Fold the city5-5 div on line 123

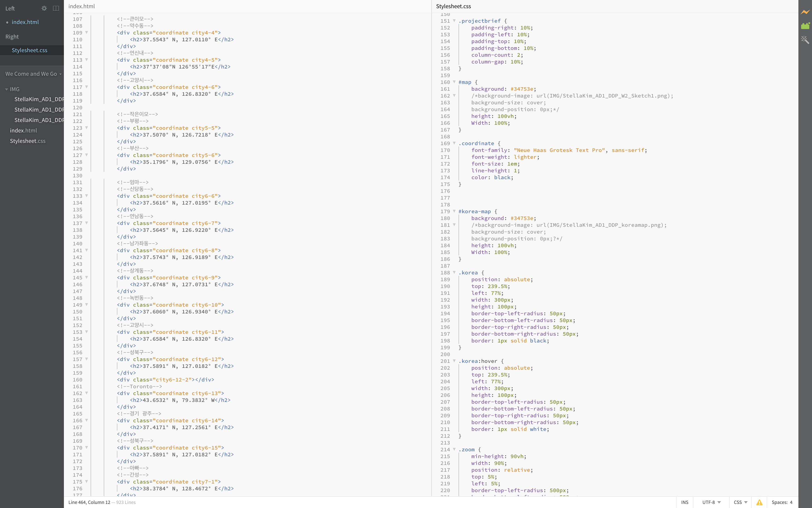(87, 128)
